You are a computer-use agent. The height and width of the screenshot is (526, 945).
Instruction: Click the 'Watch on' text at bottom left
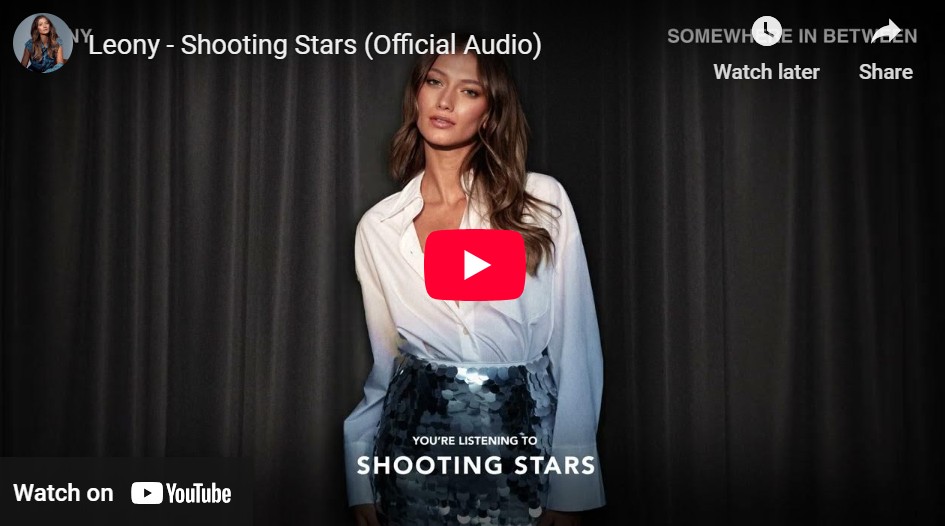63,493
